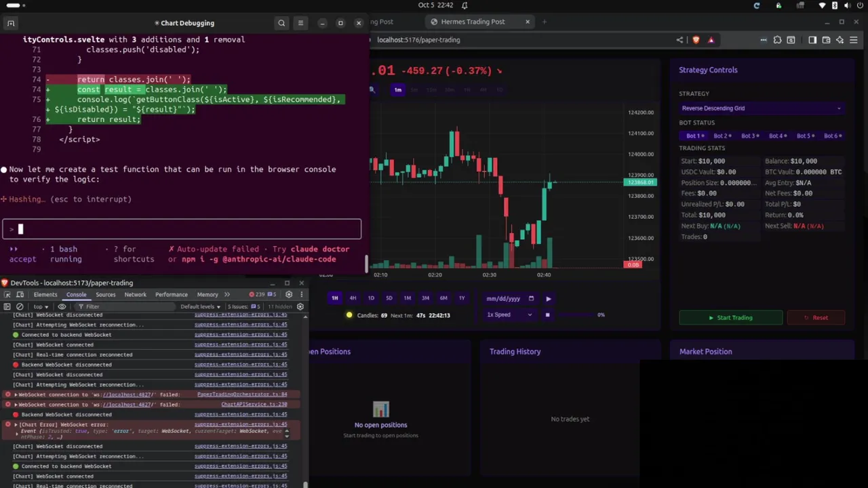Open the browser extensions puzzle icon
This screenshot has height=488, width=868.
[777, 40]
